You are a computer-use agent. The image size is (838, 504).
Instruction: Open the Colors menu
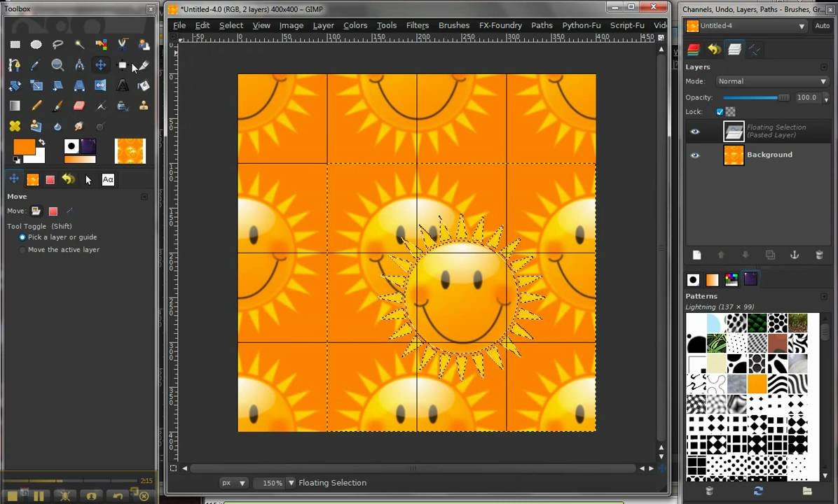[x=355, y=25]
